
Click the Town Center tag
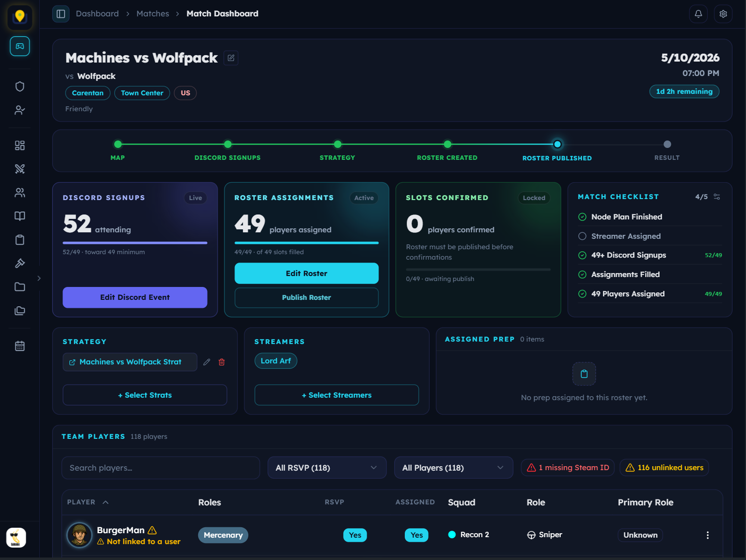[x=142, y=93]
